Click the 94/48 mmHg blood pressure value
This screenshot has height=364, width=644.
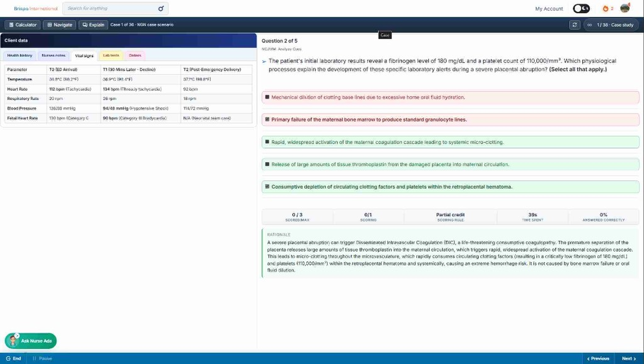click(x=115, y=108)
